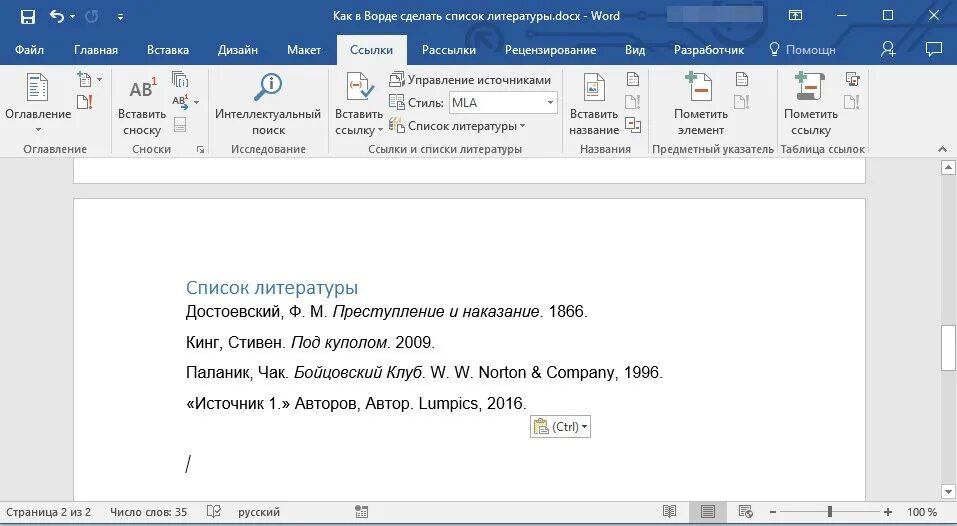Click the Insert Index icon
The height and width of the screenshot is (526, 957).
pyautogui.click(x=742, y=79)
